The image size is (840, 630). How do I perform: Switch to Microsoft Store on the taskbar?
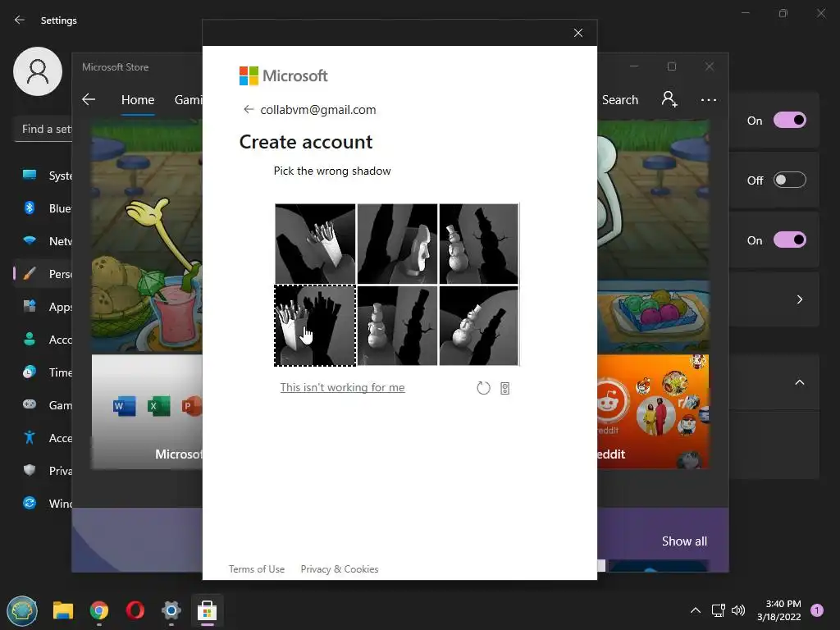(x=207, y=610)
